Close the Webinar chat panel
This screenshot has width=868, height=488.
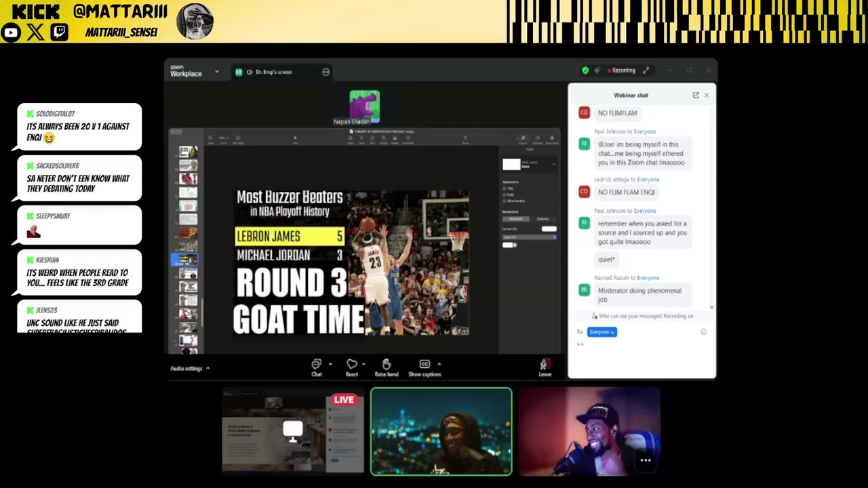(706, 95)
